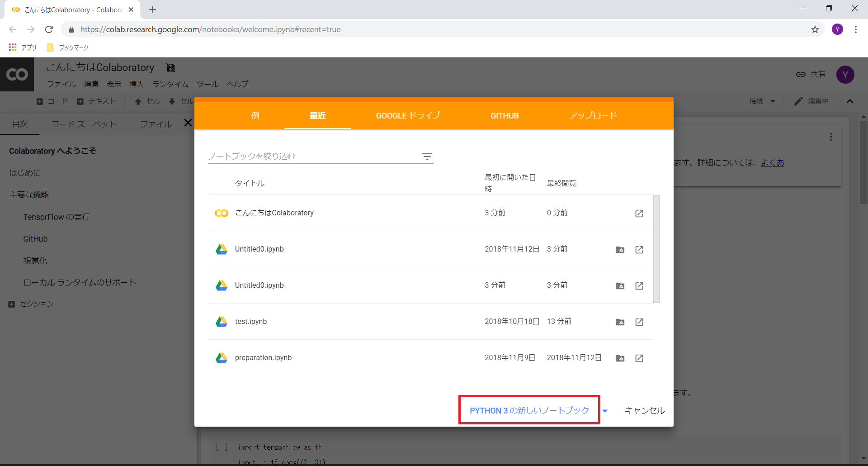This screenshot has width=868, height=466.
Task: Open the Chrome three-dot menu
Action: point(856,29)
